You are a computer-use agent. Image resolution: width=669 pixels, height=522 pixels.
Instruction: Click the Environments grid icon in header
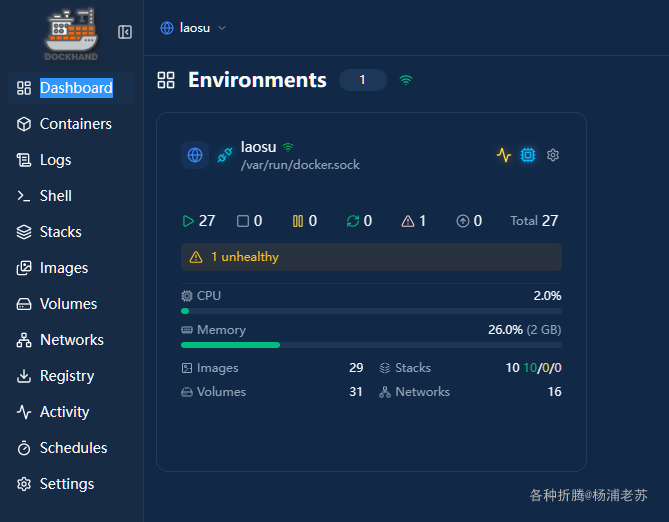166,80
